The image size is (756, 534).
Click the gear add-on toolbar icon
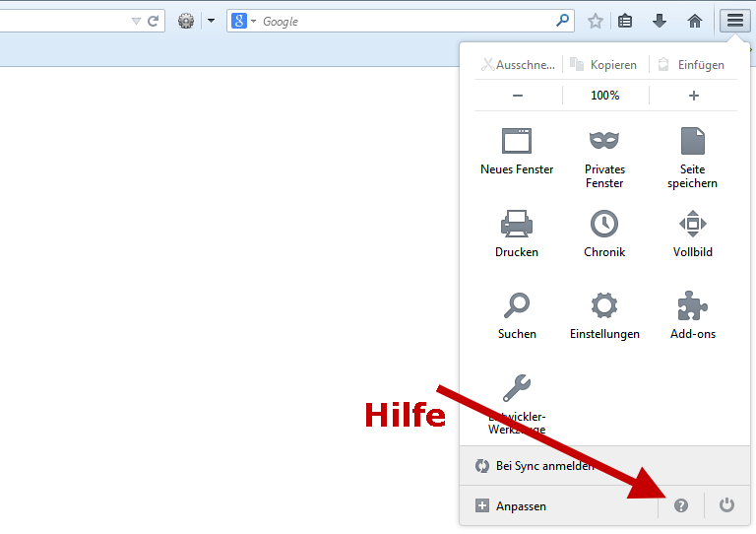click(x=186, y=21)
